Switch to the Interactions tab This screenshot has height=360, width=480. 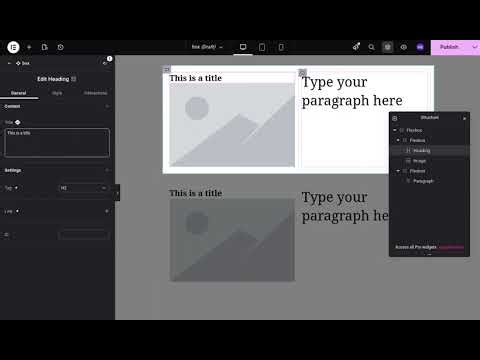point(96,93)
